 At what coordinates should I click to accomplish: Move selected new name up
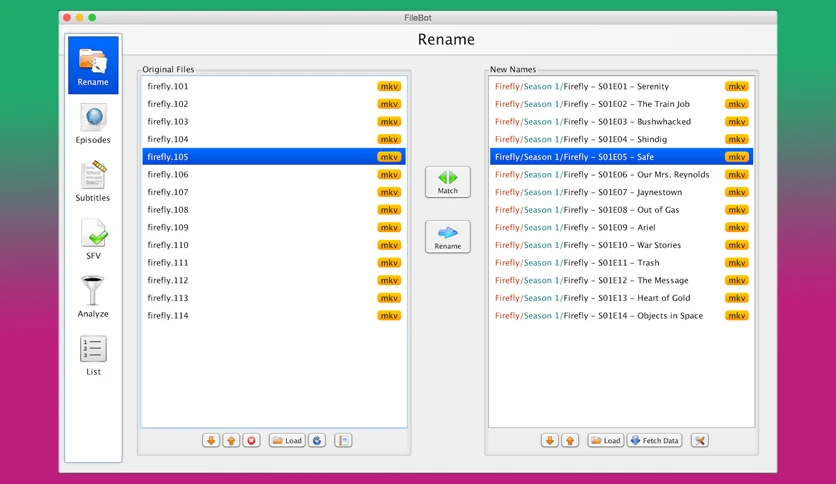click(570, 440)
